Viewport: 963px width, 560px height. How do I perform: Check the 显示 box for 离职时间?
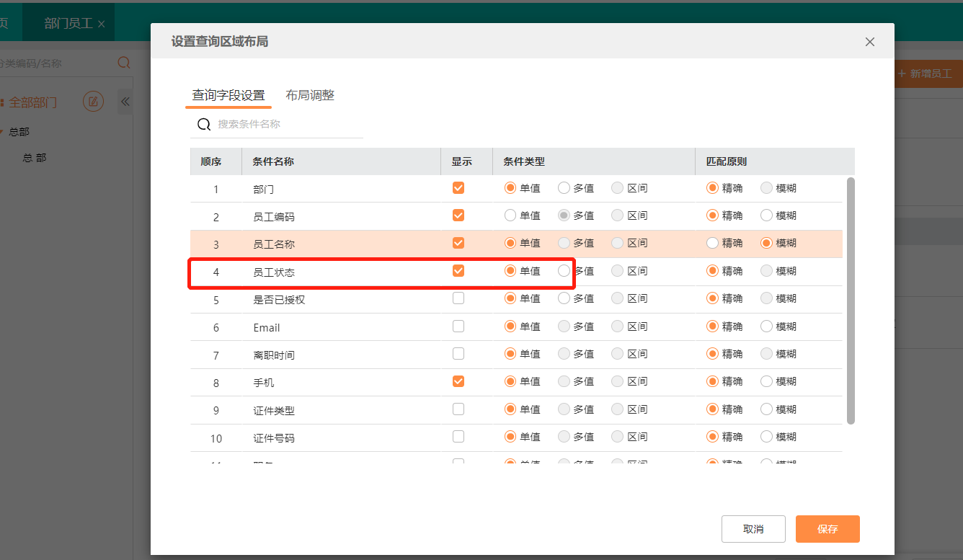tap(458, 354)
